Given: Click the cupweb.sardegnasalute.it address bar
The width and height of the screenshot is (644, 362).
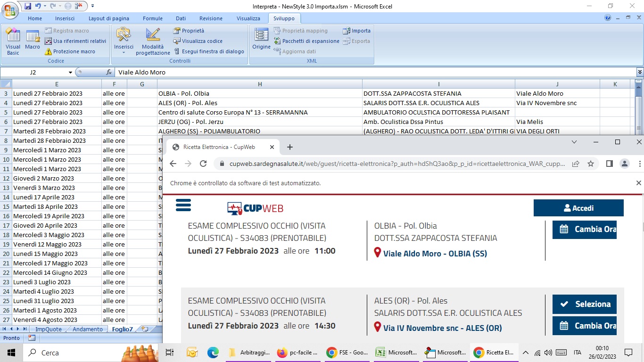Looking at the screenshot, I should pyautogui.click(x=397, y=164).
